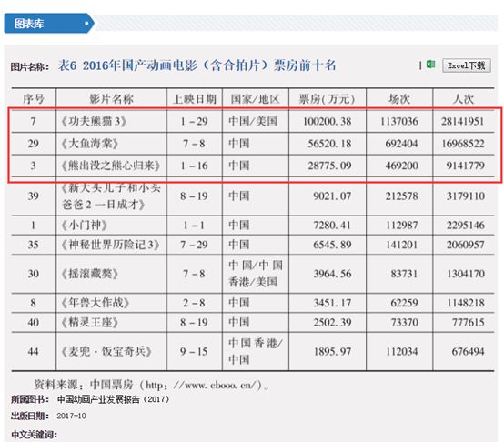
Task: Click the film name 《摇滚藏獒》
Action: click(90, 274)
